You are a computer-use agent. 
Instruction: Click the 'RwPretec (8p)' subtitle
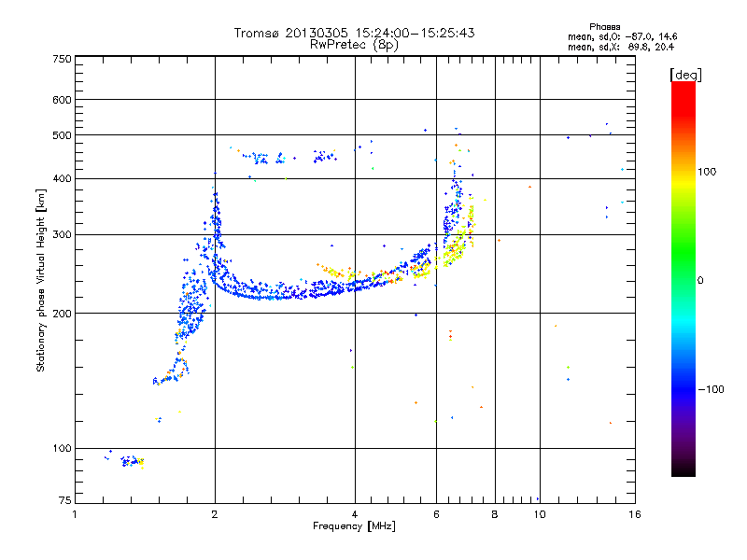pyautogui.click(x=354, y=45)
